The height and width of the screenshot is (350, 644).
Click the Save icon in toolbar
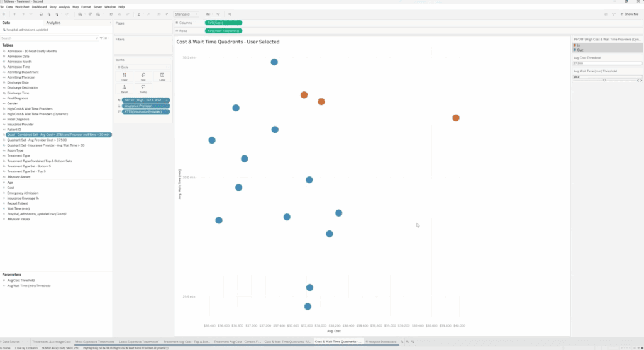pos(41,14)
